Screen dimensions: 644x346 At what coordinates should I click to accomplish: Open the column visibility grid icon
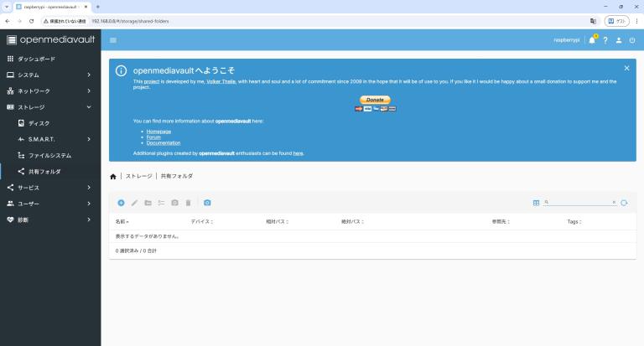536,203
